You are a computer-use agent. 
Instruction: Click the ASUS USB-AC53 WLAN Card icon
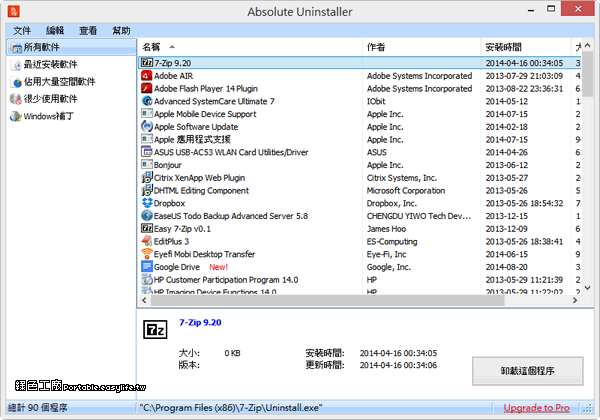coord(147,152)
